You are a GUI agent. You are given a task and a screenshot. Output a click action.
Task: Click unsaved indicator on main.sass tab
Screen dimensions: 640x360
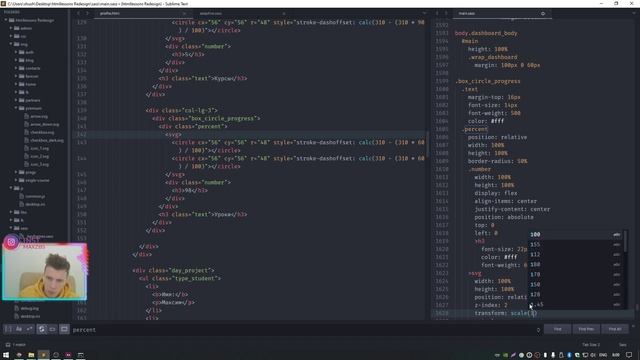[543, 13]
